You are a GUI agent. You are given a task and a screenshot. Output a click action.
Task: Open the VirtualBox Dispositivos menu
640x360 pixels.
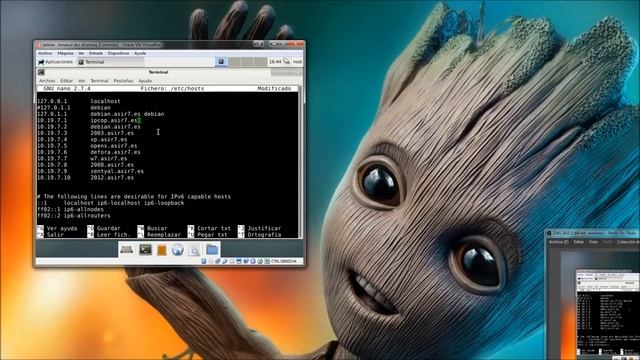point(118,53)
